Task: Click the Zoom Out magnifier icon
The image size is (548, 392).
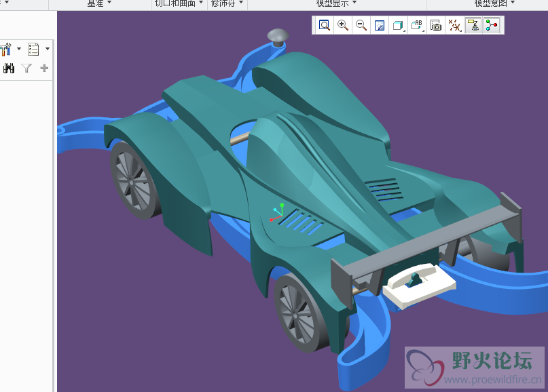Action: click(361, 26)
